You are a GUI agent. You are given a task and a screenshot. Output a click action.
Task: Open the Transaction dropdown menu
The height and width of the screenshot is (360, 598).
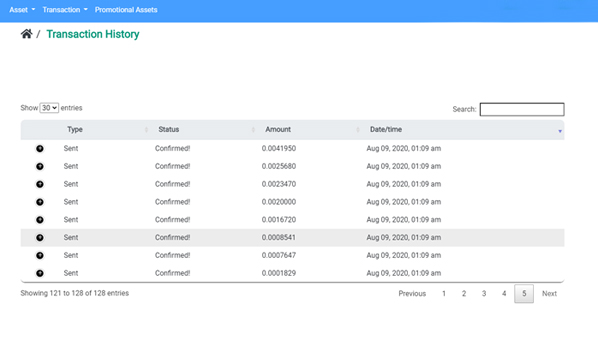coord(65,10)
